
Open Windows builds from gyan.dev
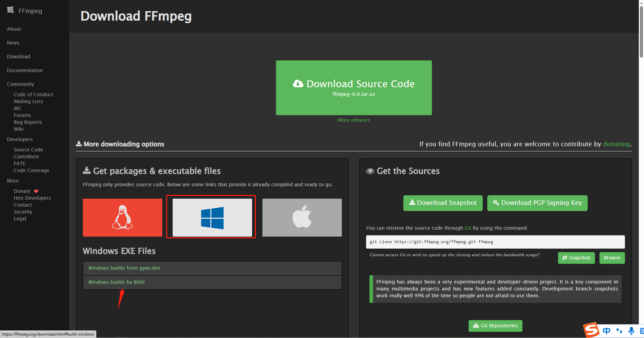pyautogui.click(x=124, y=268)
